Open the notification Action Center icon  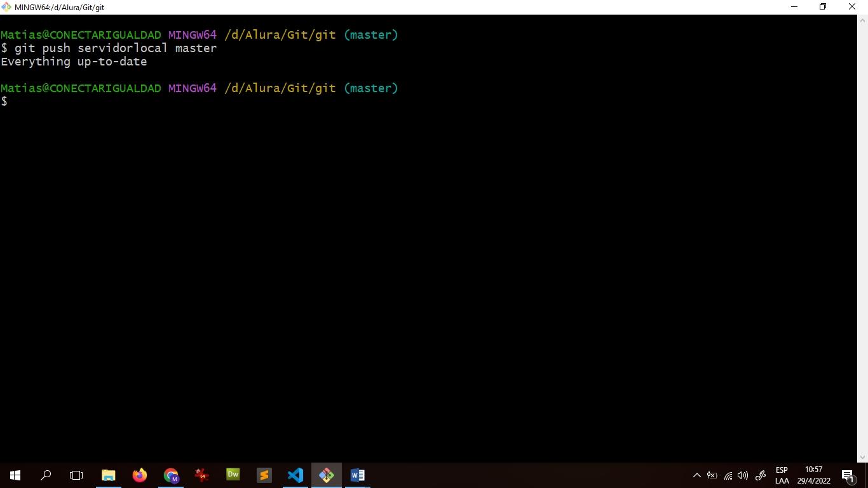[x=848, y=475]
